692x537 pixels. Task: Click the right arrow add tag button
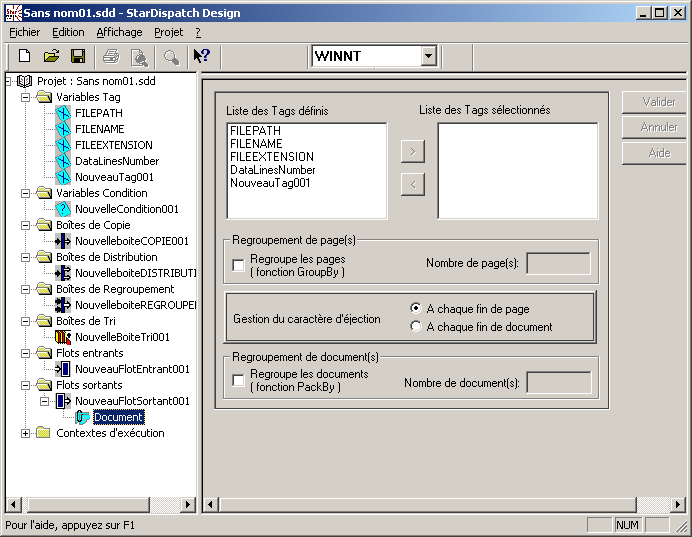tap(412, 151)
